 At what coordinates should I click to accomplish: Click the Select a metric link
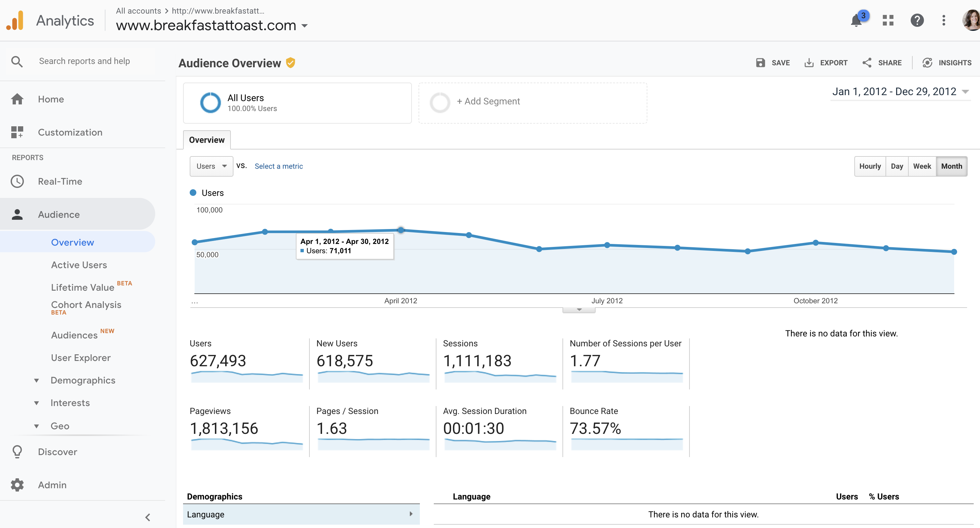(279, 166)
